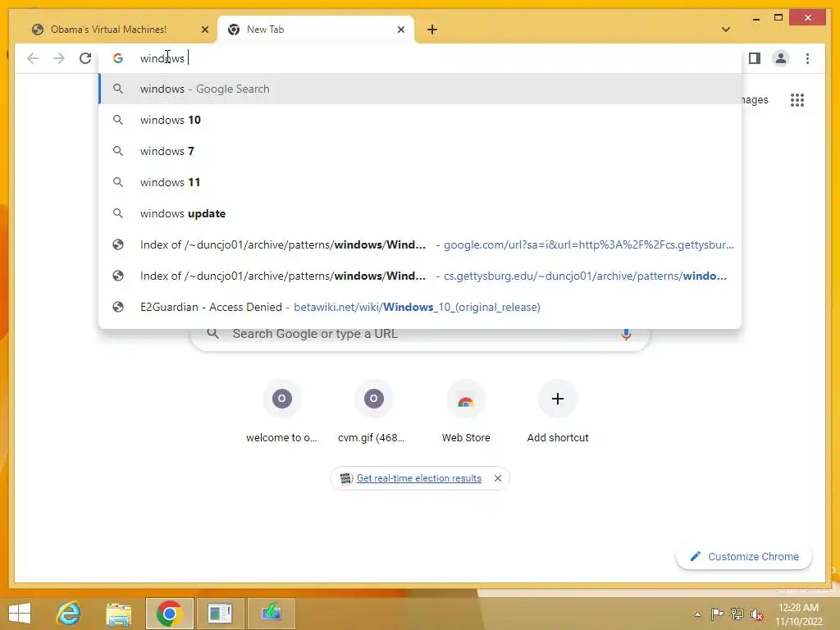840x630 pixels.
Task: Expand the tab search chevron
Action: pyautogui.click(x=726, y=30)
